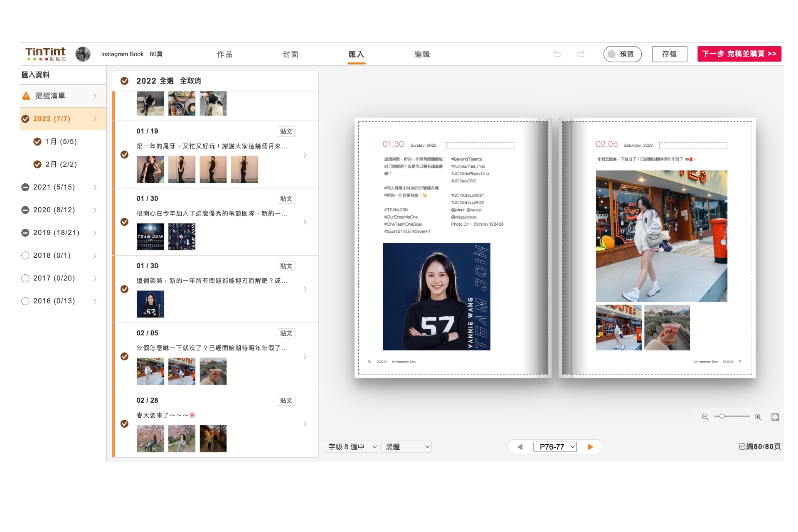Open 02/05 post details arrow
The width and height of the screenshot is (798, 532).
click(305, 357)
